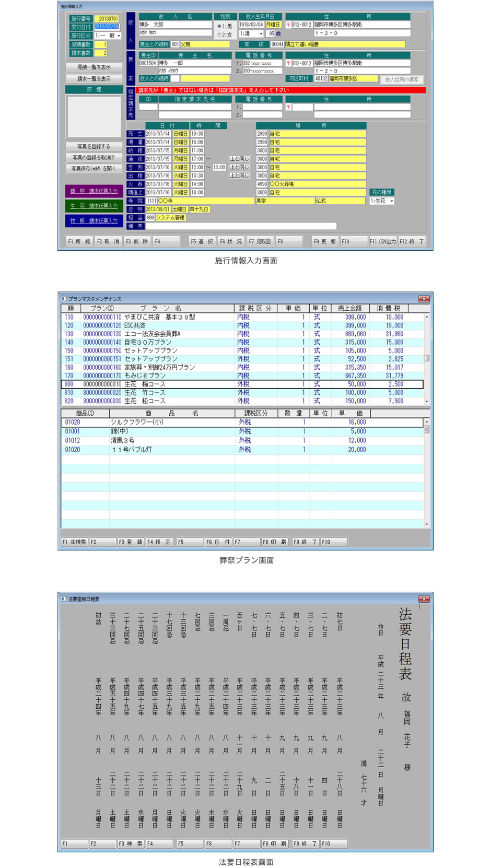Click the F3 削除 function key button
Viewport: 491px width, 868px height.
pyautogui.click(x=137, y=241)
